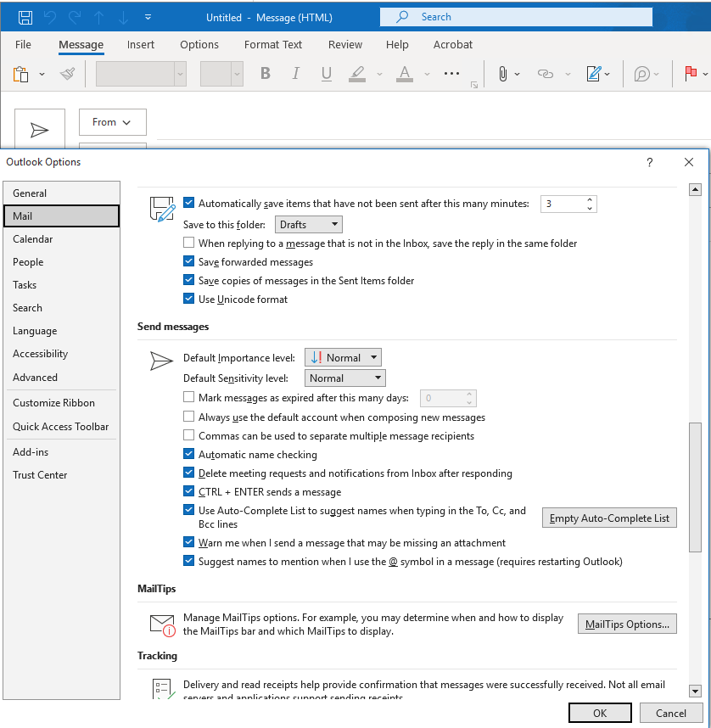The image size is (711, 728).
Task: Switch to the Insert tab
Action: tap(141, 45)
